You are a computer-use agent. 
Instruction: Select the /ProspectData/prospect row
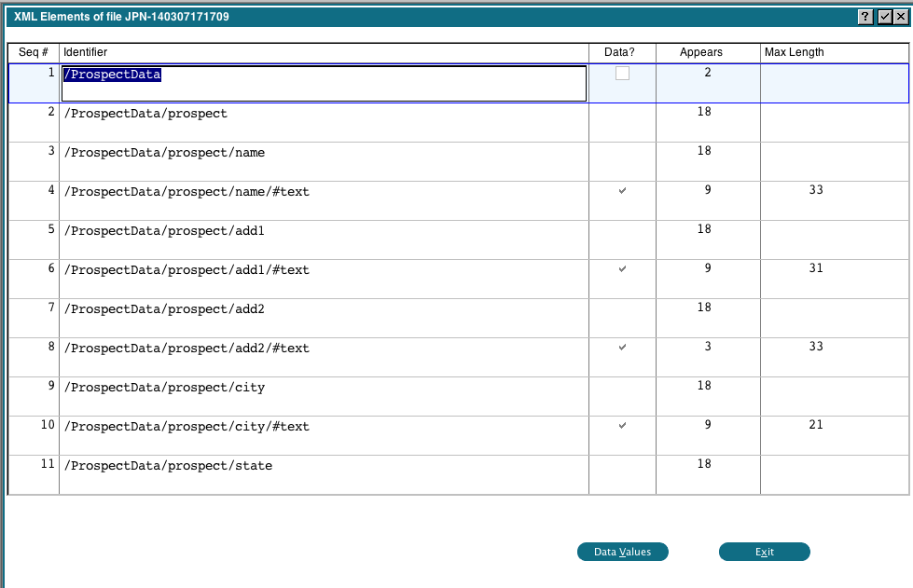[x=145, y=114]
